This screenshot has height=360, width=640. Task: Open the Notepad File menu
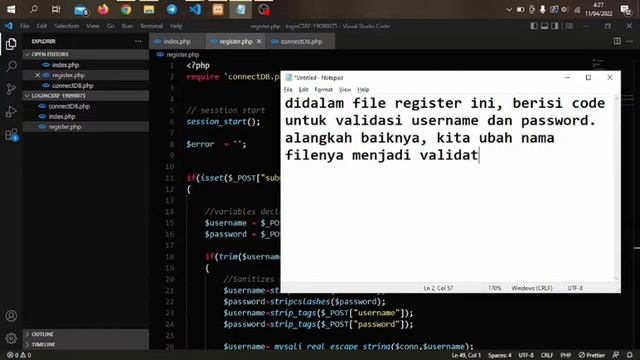coord(288,89)
